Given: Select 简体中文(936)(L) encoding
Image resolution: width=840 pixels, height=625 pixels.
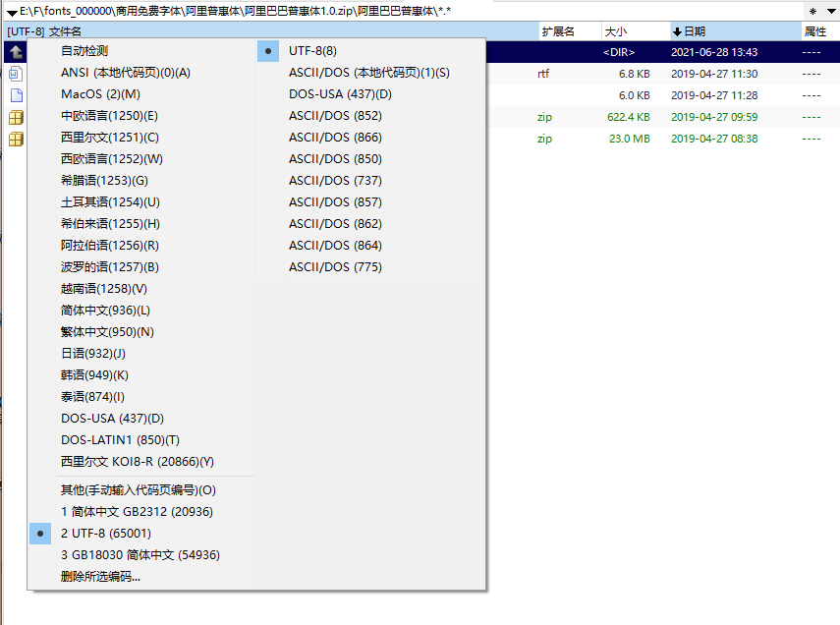Looking at the screenshot, I should point(105,311).
